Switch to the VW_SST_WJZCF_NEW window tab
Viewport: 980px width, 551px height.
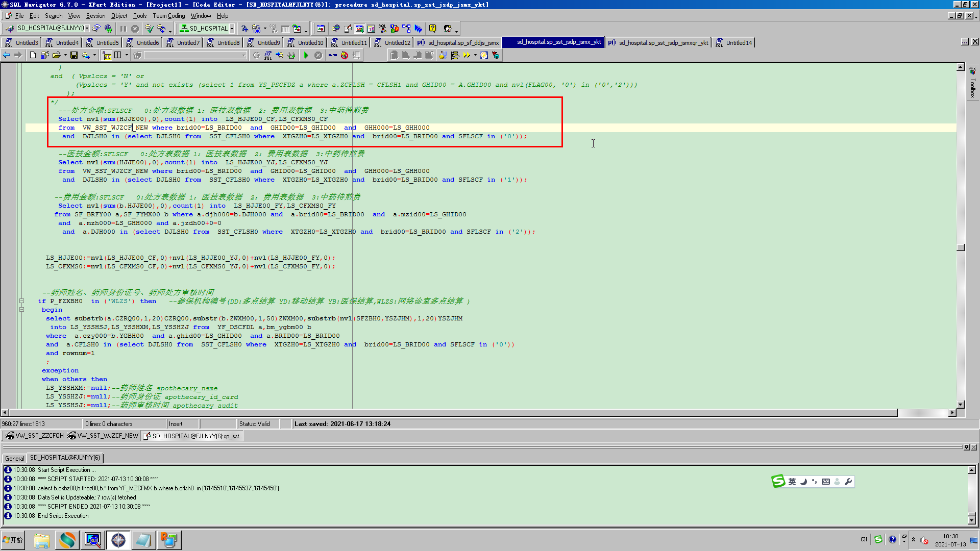pyautogui.click(x=103, y=436)
